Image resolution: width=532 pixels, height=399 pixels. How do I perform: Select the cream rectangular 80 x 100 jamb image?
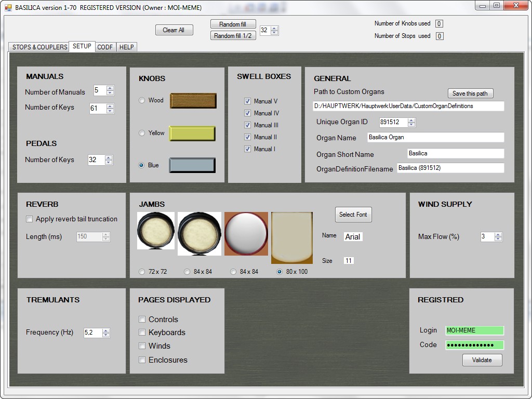(292, 238)
